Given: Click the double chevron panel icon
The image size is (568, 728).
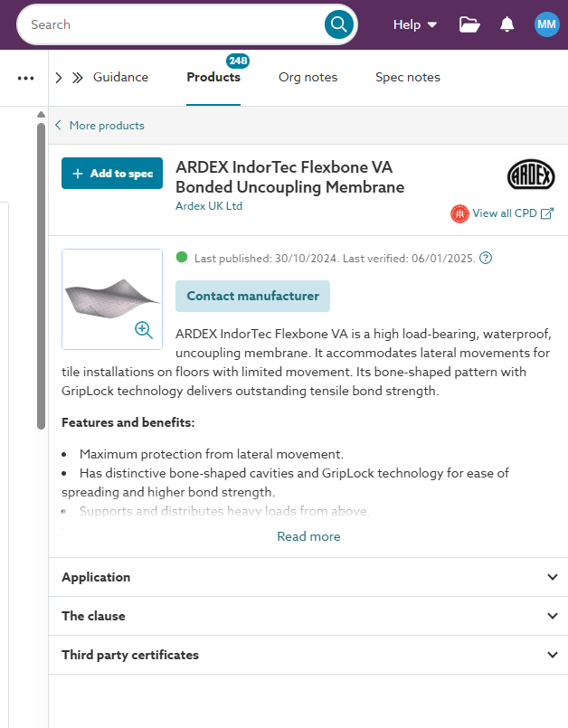Looking at the screenshot, I should pos(78,78).
